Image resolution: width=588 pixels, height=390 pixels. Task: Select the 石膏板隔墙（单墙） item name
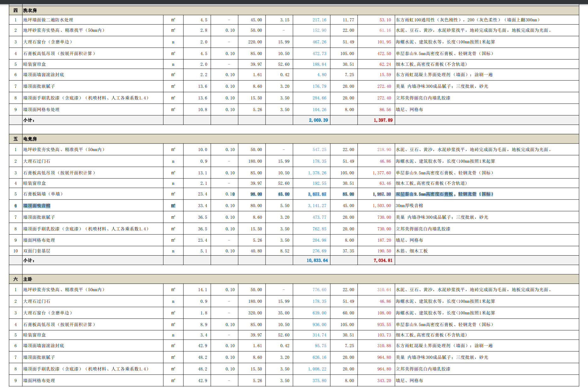43,194
